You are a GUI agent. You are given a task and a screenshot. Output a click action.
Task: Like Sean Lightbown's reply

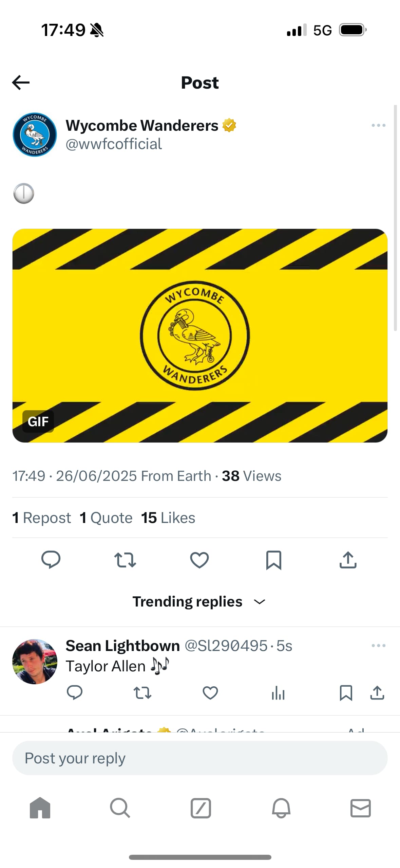point(210,692)
